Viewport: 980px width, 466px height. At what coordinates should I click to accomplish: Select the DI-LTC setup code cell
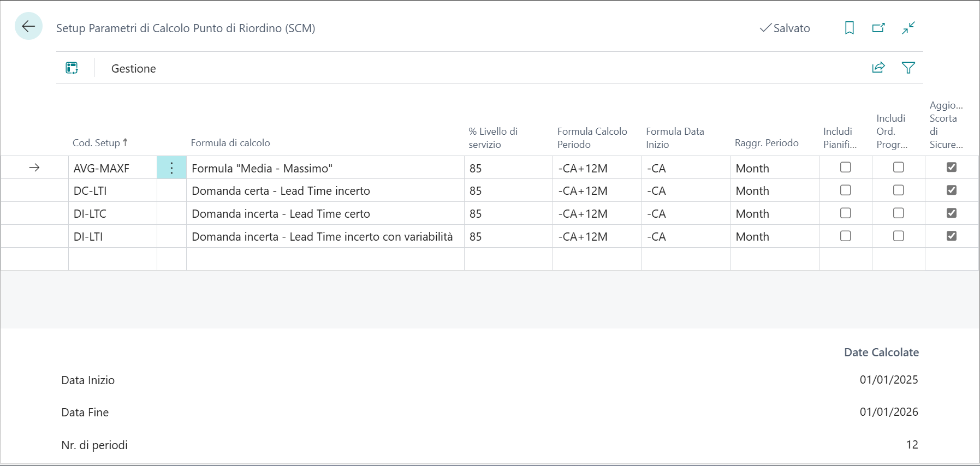(112, 214)
